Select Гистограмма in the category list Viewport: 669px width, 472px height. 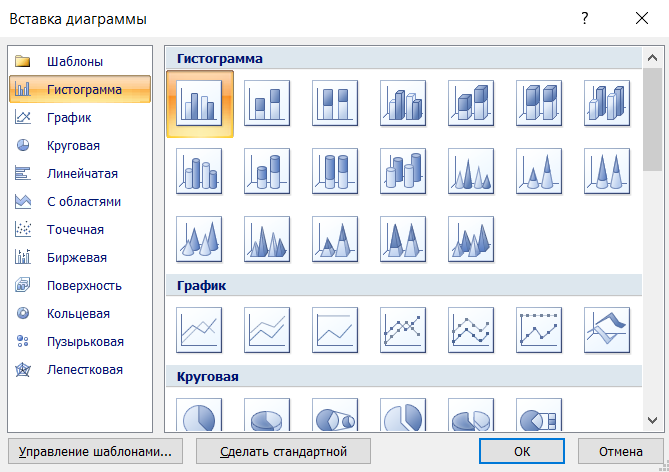point(80,89)
